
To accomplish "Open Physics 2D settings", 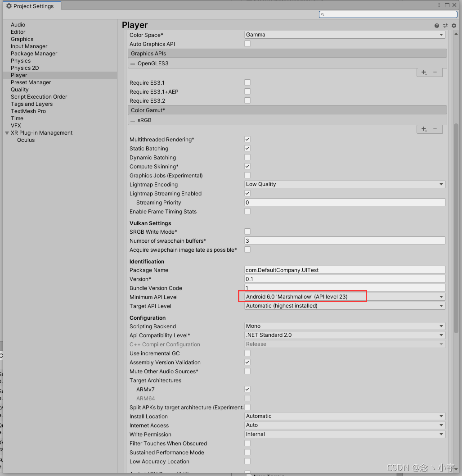I will (25, 68).
